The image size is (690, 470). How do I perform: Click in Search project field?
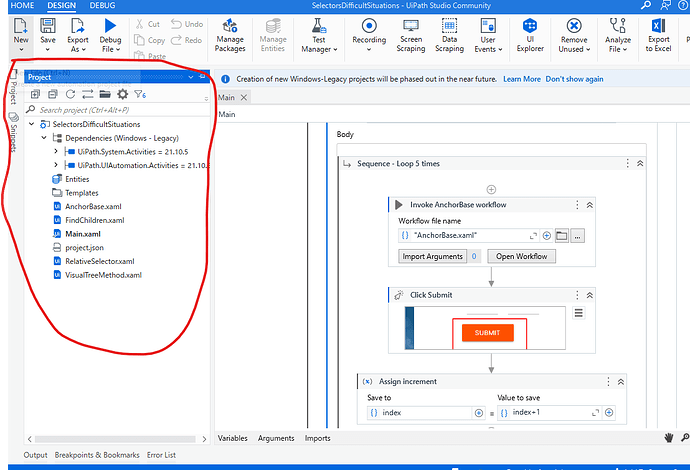point(117,110)
